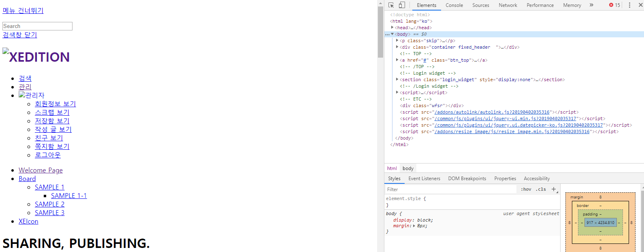Expand the margin shorthand property arrow
This screenshot has width=644, height=252.
click(414, 226)
